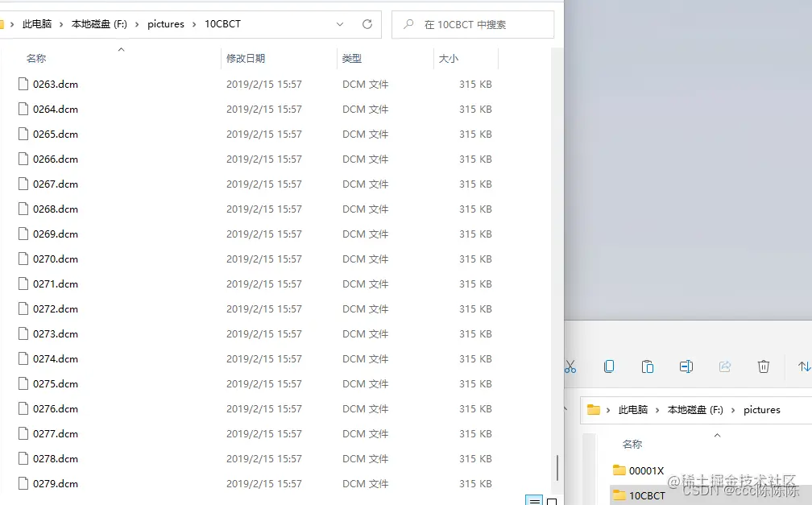
Task: Open address bar history dropdown
Action: [340, 24]
